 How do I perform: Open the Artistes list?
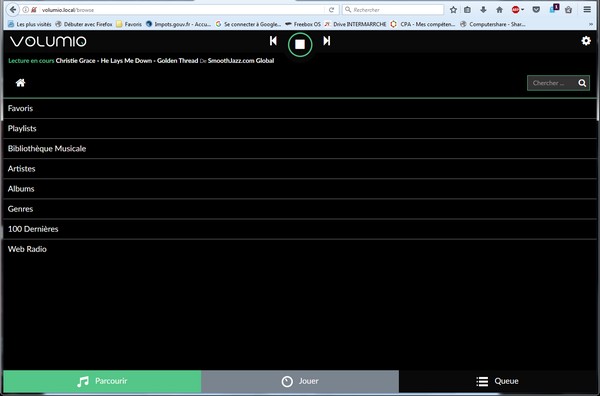point(300,169)
